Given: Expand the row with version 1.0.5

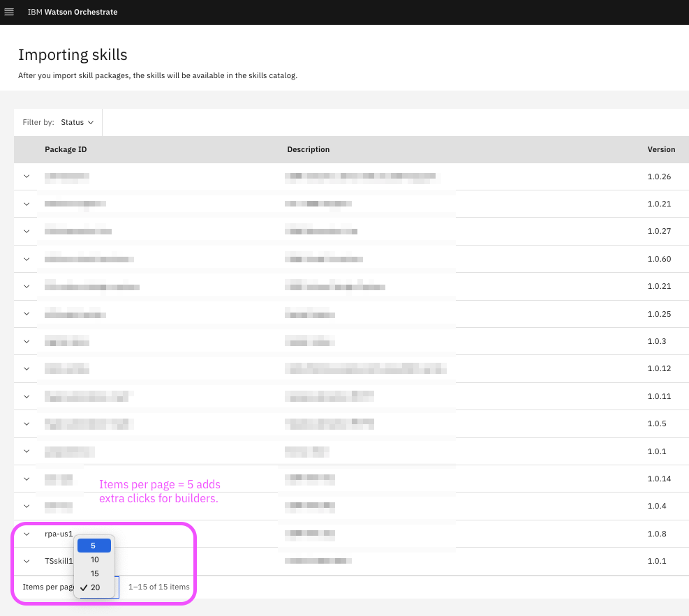Looking at the screenshot, I should click(27, 423).
